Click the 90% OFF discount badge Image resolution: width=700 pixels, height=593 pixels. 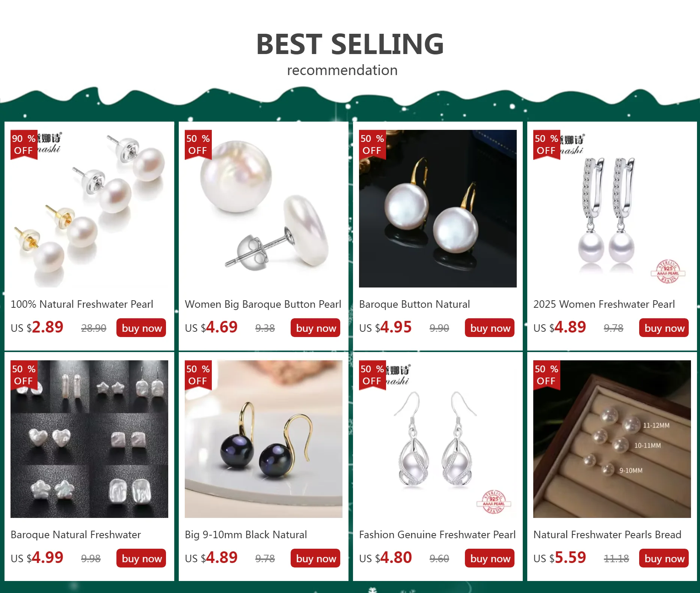(x=24, y=144)
